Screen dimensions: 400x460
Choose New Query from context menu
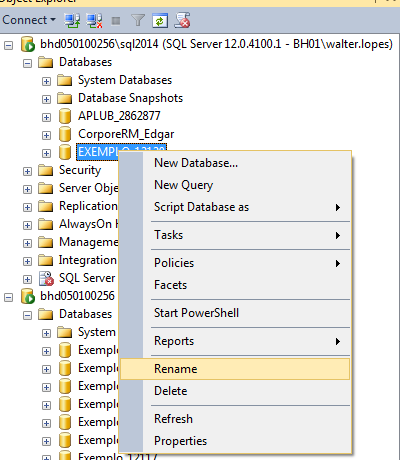pyautogui.click(x=235, y=185)
